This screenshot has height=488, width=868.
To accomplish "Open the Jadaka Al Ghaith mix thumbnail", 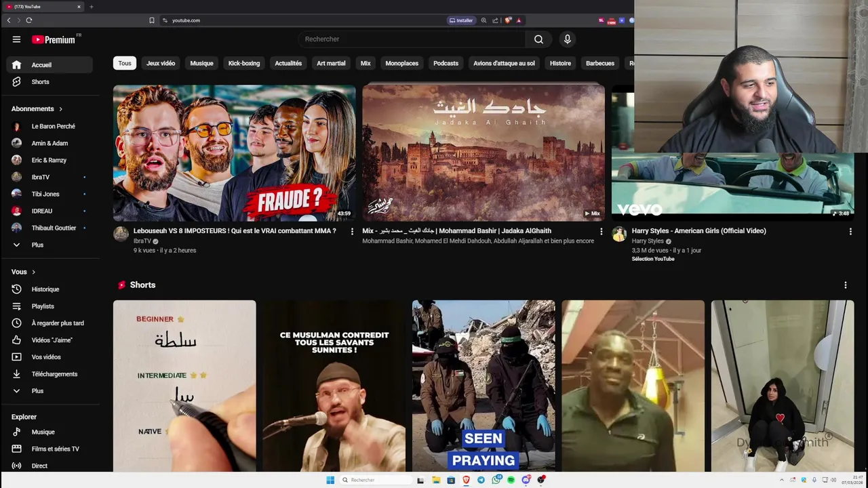I will [484, 153].
